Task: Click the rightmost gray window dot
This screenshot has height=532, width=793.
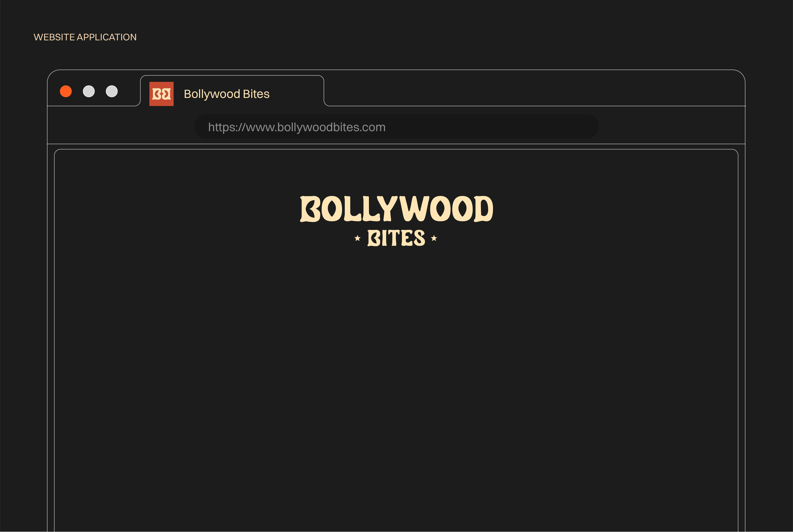Action: tap(112, 91)
